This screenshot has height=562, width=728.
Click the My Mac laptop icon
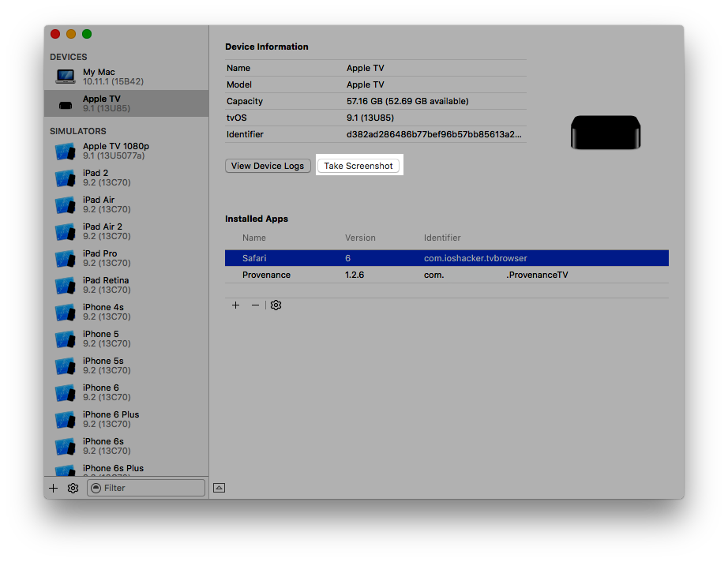[x=66, y=76]
